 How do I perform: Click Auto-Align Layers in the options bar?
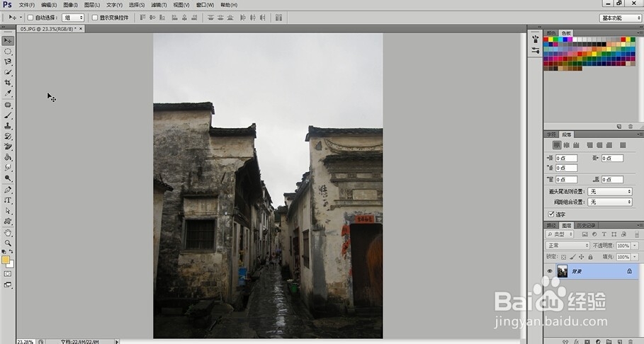[279, 18]
